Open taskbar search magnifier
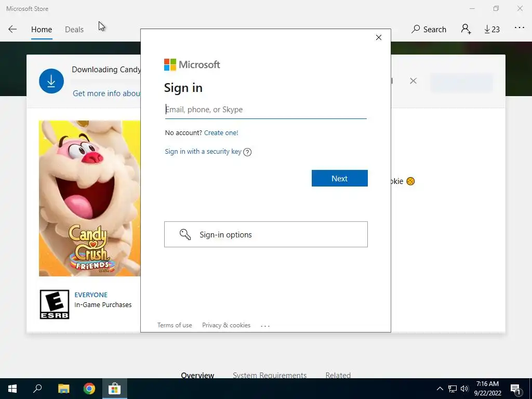The height and width of the screenshot is (399, 532). click(x=37, y=389)
